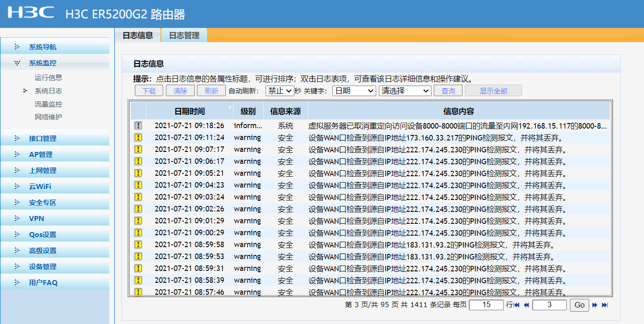Expand the 系统导航 menu section
This screenshot has width=644, height=324.
point(55,47)
